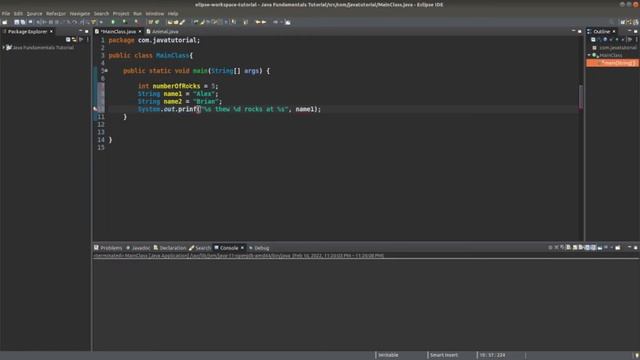The height and width of the screenshot is (360, 640).
Task: Open the Window menu
Action: pyautogui.click(x=155, y=13)
